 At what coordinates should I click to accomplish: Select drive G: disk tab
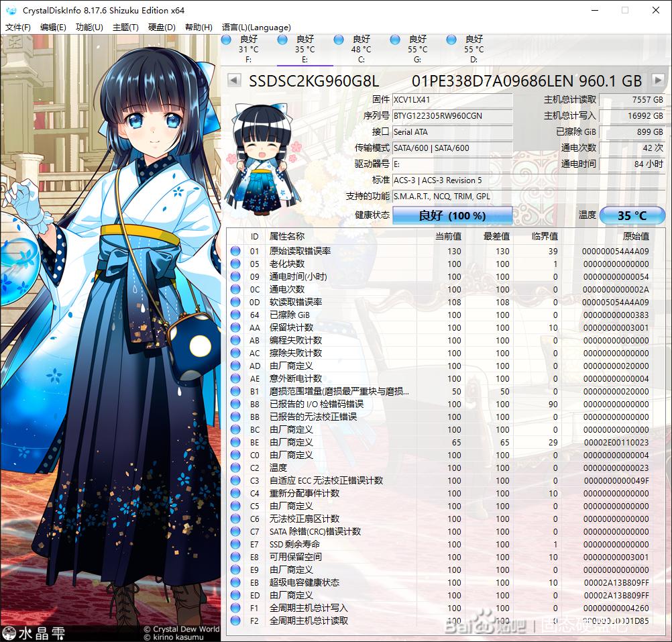pos(417,49)
